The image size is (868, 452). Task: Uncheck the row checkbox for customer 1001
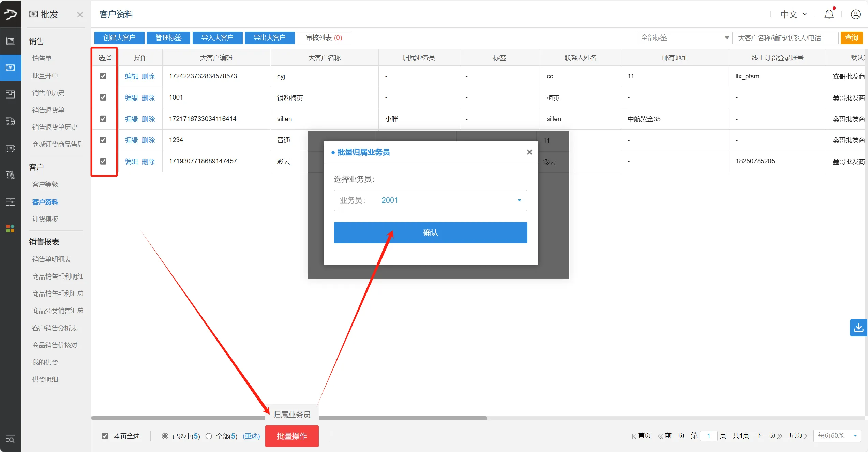click(x=103, y=97)
